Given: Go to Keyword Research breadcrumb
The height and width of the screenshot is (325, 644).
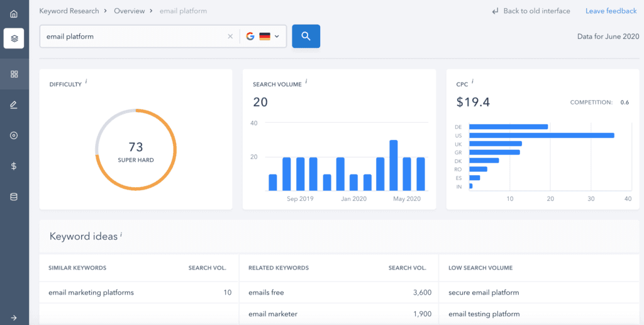Looking at the screenshot, I should pos(69,11).
